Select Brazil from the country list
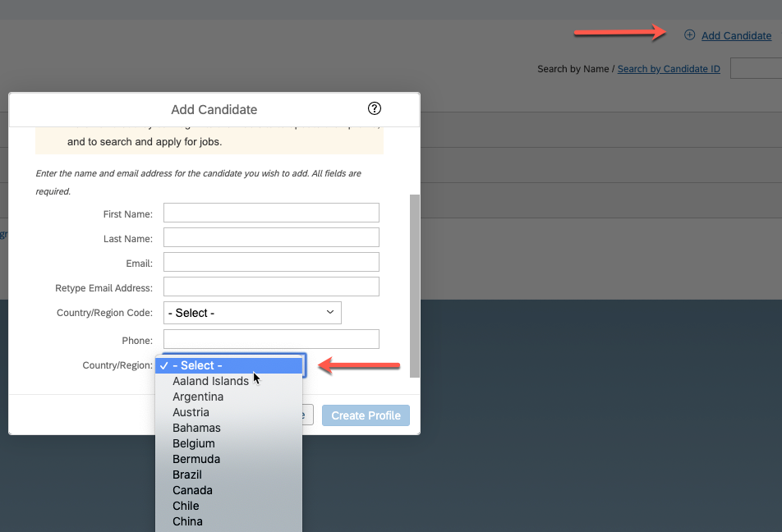This screenshot has width=782, height=532. point(229,475)
